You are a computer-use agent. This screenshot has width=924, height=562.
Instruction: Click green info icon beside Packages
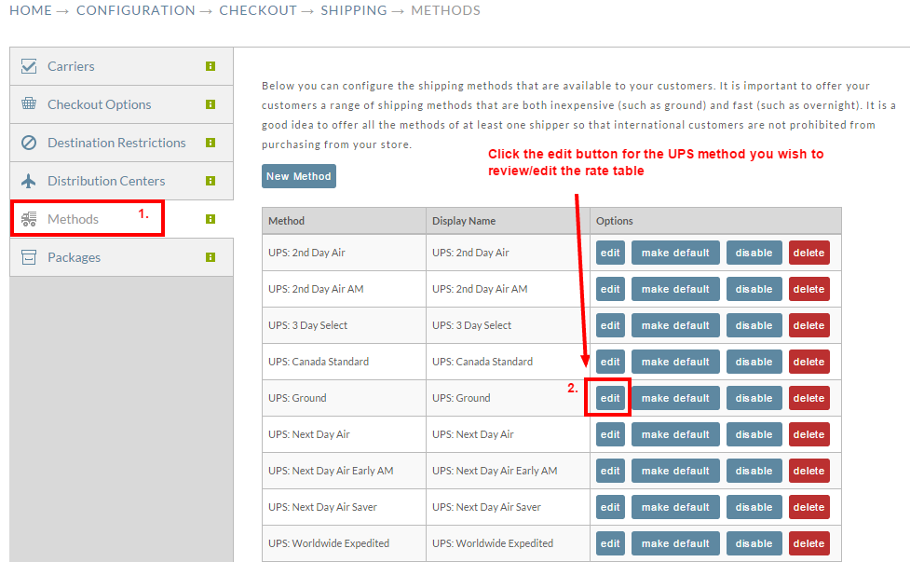click(211, 257)
